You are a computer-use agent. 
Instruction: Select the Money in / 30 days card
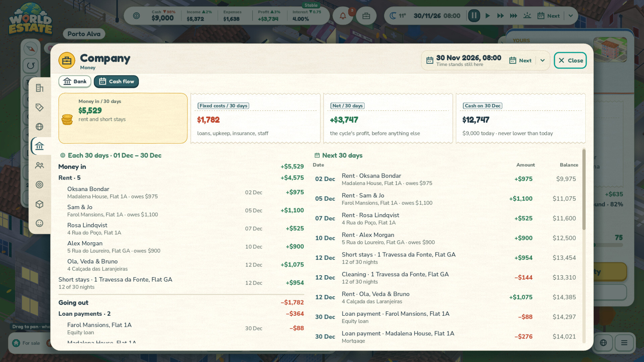tap(123, 118)
